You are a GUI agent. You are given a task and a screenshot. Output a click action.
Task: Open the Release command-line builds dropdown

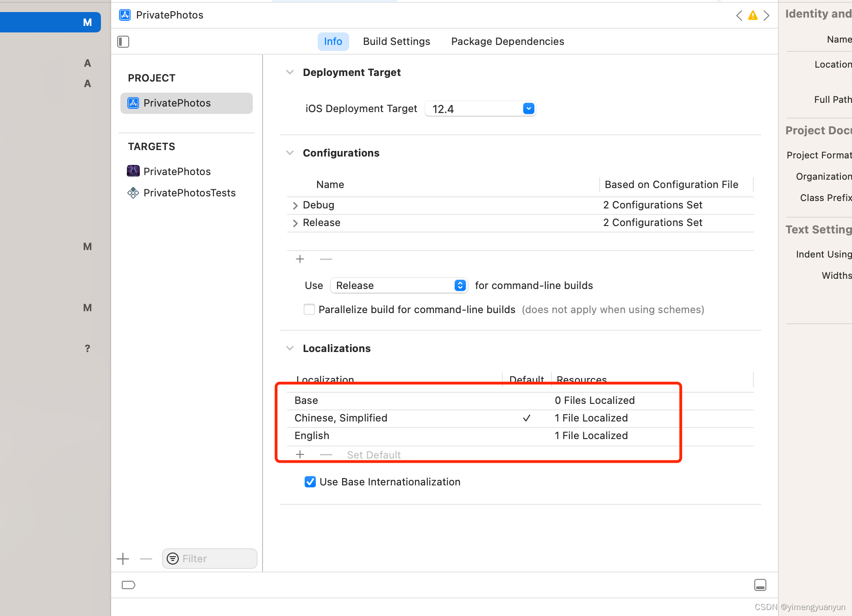tap(399, 285)
